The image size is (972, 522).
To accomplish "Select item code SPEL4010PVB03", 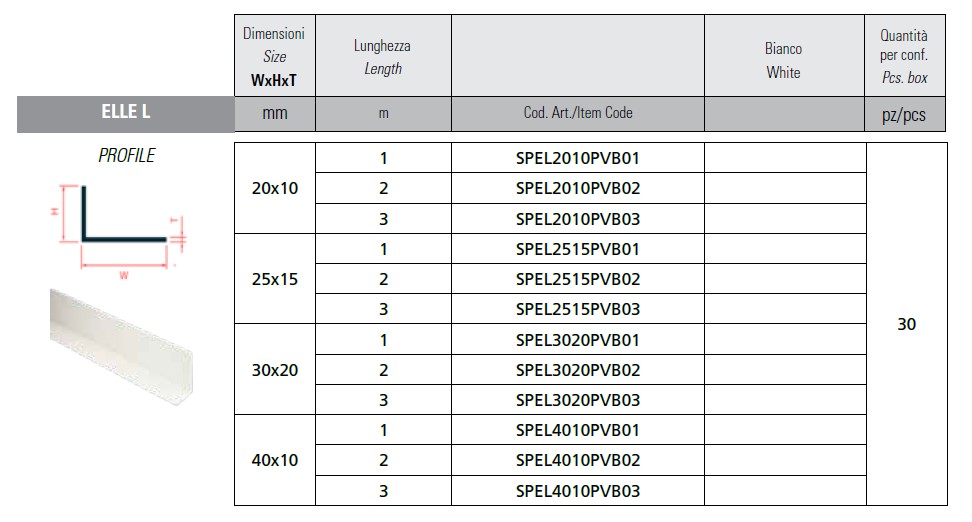I will coord(578,491).
